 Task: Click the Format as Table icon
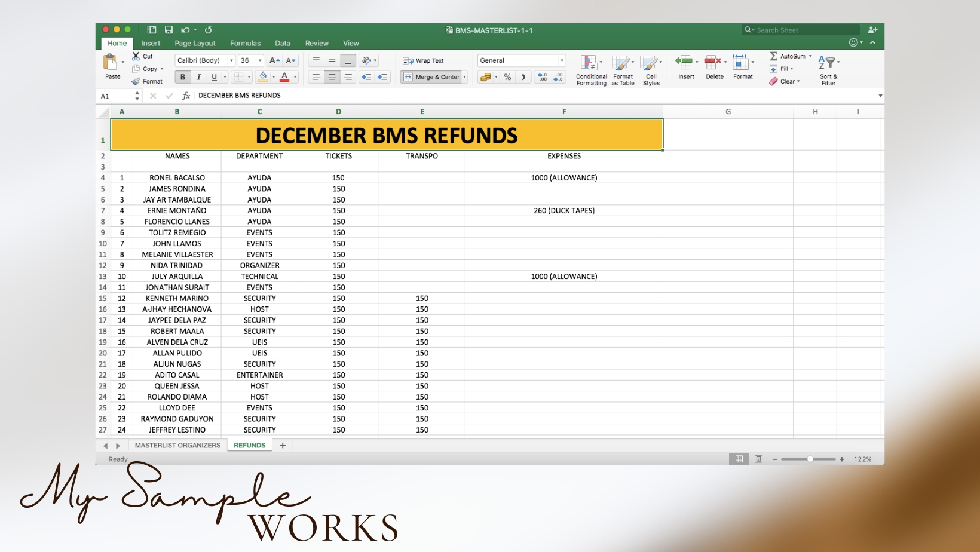coord(623,70)
